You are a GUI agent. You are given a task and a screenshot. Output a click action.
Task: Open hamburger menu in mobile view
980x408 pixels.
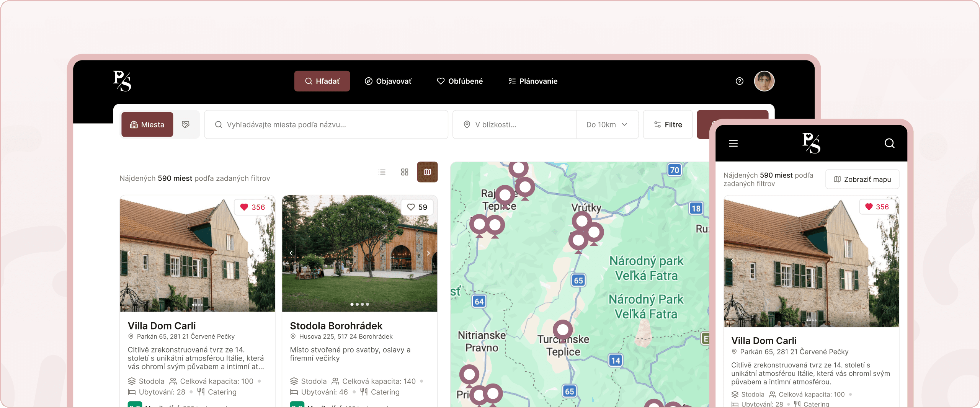point(733,143)
